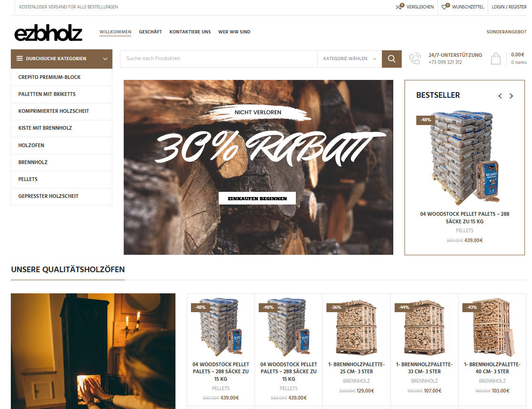Open the Sonderangebot link
This screenshot has height=409, width=532.
506,32
